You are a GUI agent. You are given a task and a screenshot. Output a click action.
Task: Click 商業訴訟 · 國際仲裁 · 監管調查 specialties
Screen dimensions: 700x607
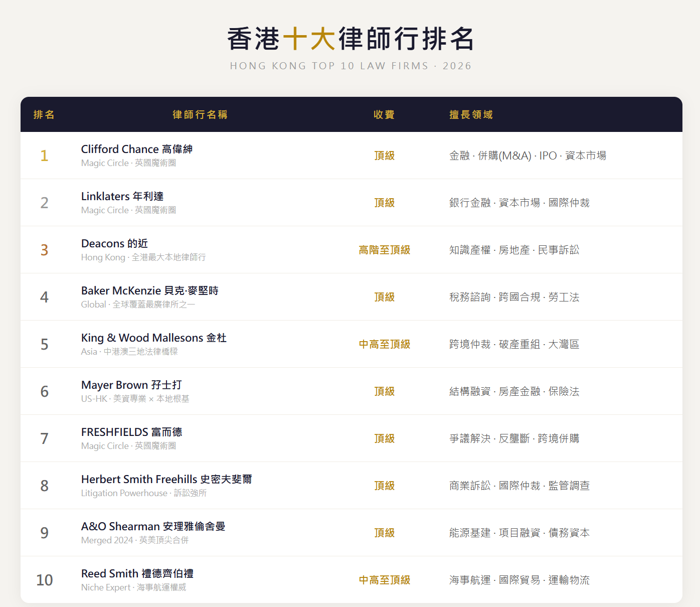pos(519,486)
